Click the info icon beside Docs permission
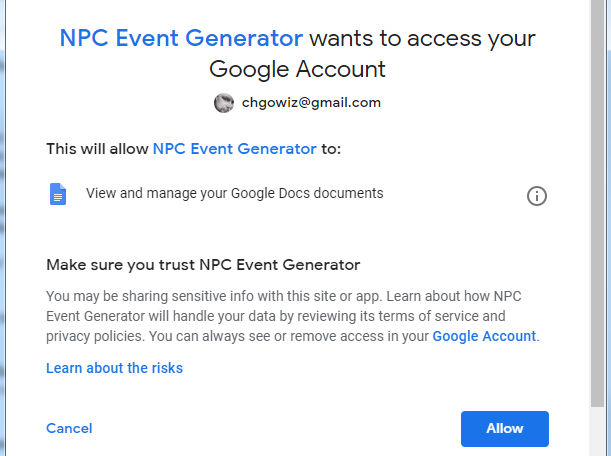This screenshot has width=611, height=456. click(537, 196)
